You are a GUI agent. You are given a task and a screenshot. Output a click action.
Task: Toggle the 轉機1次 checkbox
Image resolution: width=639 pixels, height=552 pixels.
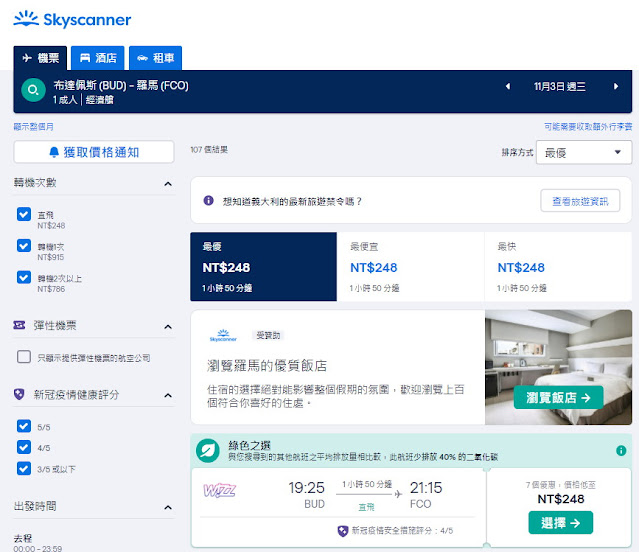pyautogui.click(x=24, y=246)
